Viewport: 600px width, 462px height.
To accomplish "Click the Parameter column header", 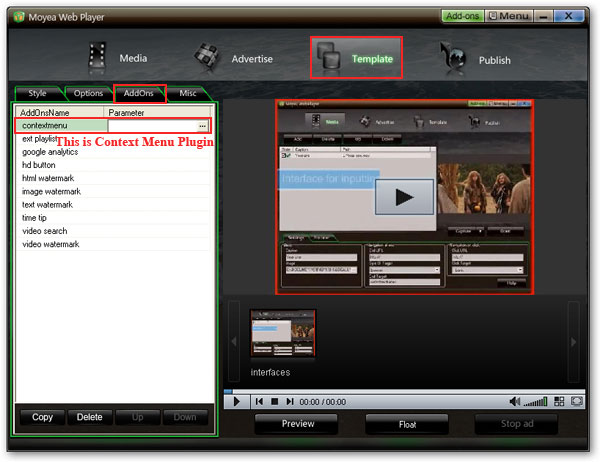I will pos(157,113).
